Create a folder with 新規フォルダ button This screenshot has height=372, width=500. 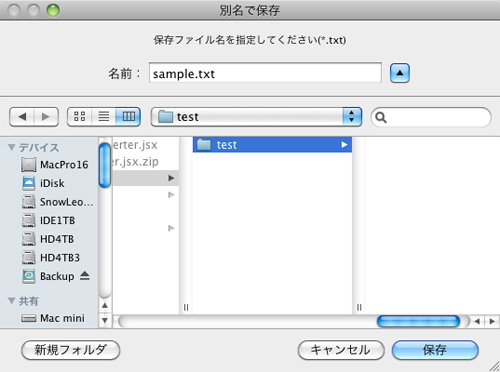[x=71, y=350]
